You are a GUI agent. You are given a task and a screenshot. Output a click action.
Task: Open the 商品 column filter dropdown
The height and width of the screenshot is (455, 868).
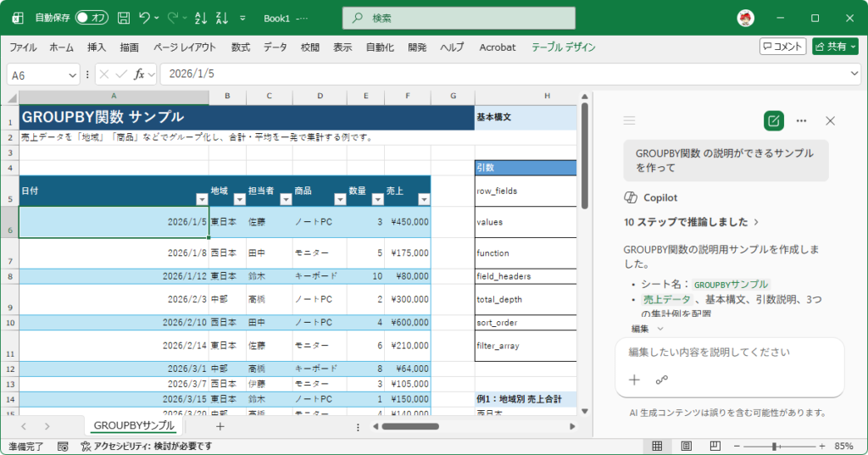[340, 199]
